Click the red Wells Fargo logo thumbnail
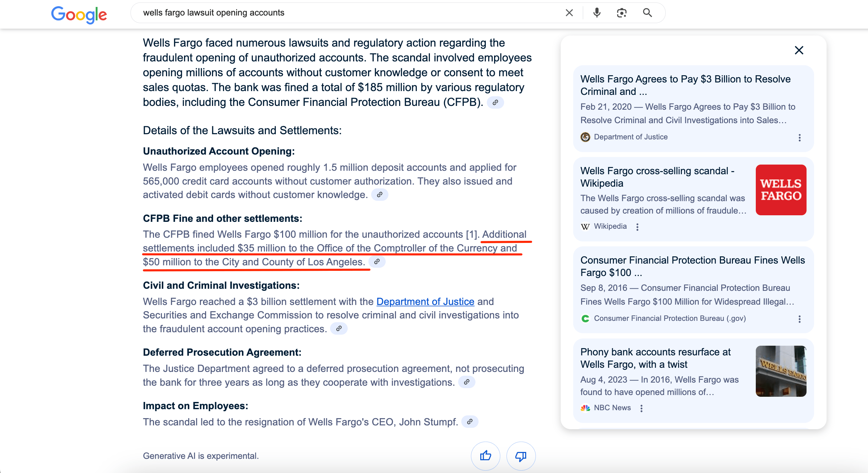868x473 pixels. (781, 190)
